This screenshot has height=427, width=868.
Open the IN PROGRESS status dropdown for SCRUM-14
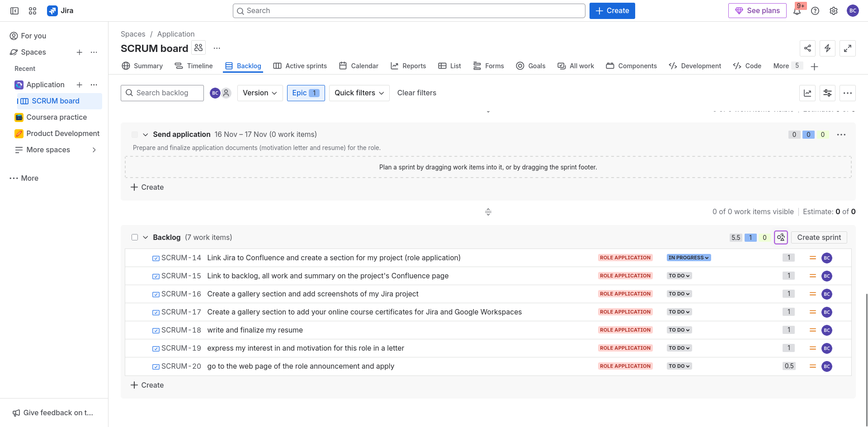click(689, 258)
